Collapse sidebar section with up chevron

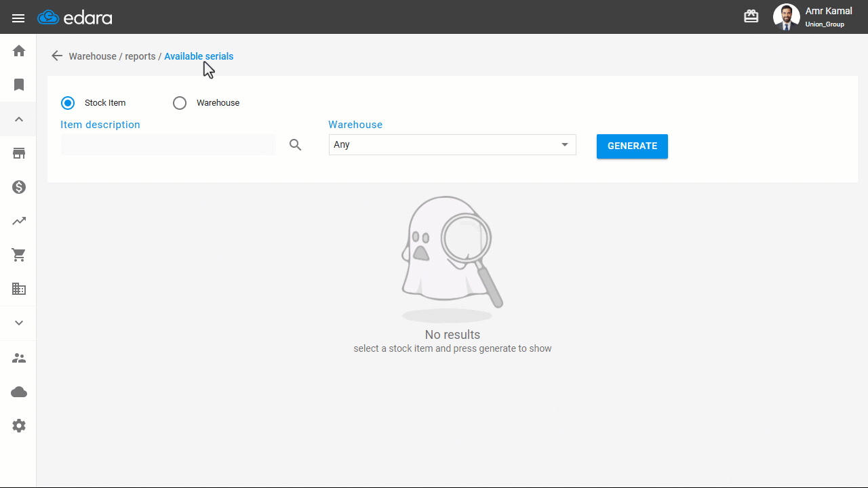(x=19, y=119)
